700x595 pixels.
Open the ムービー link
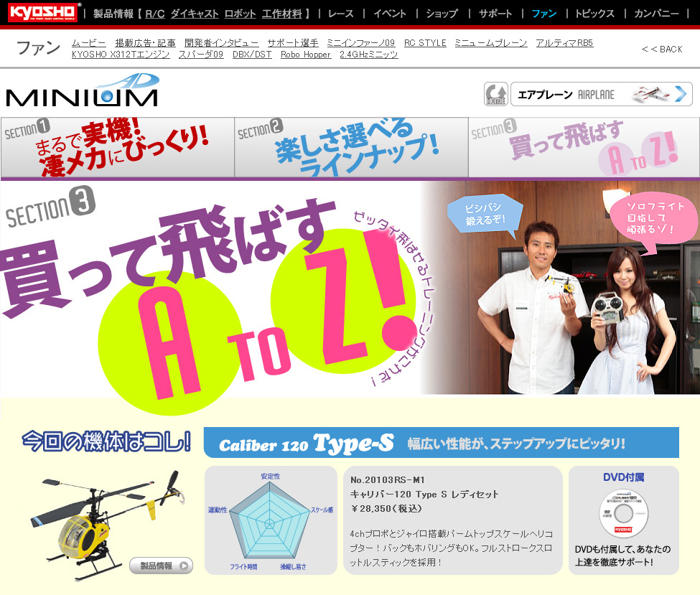coord(89,43)
